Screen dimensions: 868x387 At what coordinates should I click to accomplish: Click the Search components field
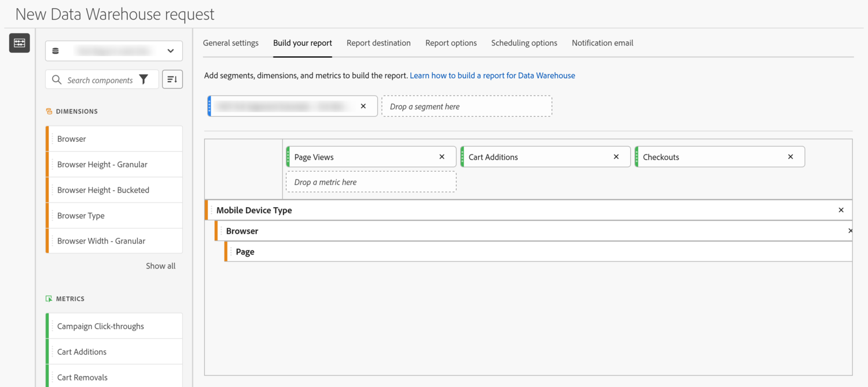pos(102,80)
